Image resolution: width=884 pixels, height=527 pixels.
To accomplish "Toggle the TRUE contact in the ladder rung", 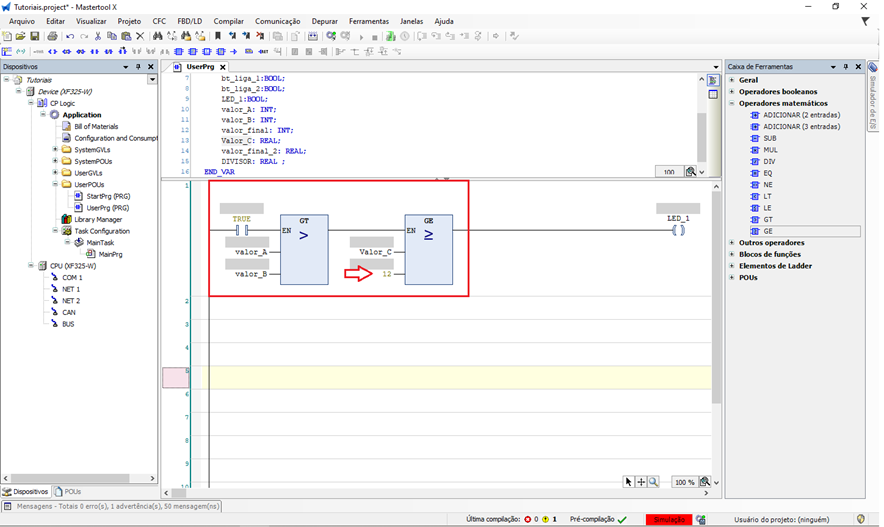I will (x=241, y=230).
